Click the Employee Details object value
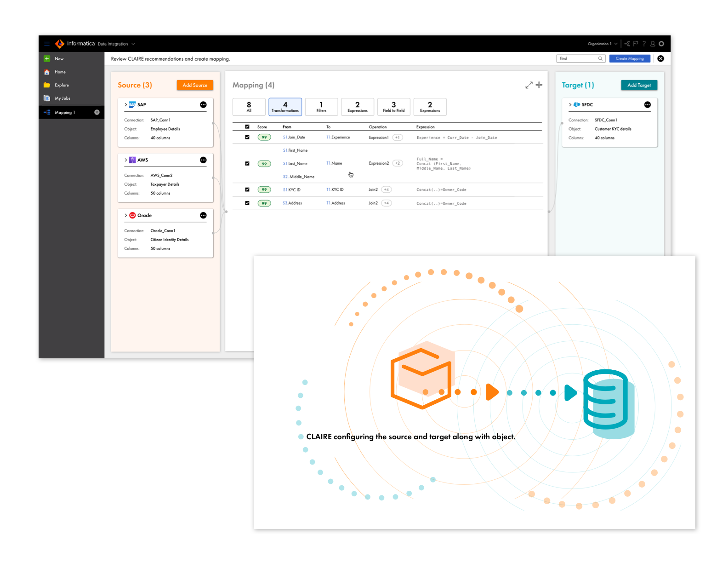The image size is (728, 563). click(165, 129)
